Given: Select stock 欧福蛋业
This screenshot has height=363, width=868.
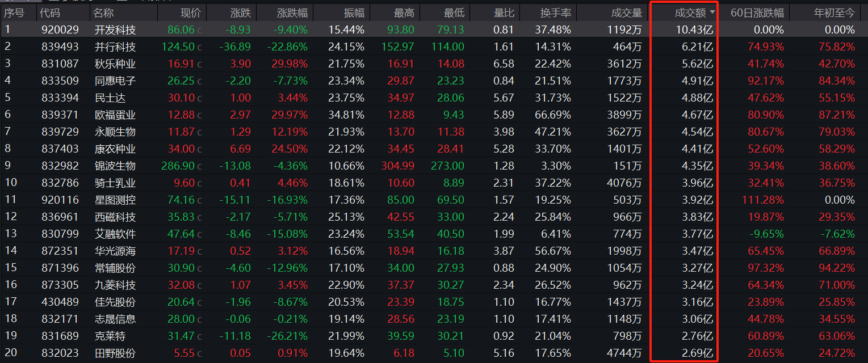Looking at the screenshot, I should point(115,115).
